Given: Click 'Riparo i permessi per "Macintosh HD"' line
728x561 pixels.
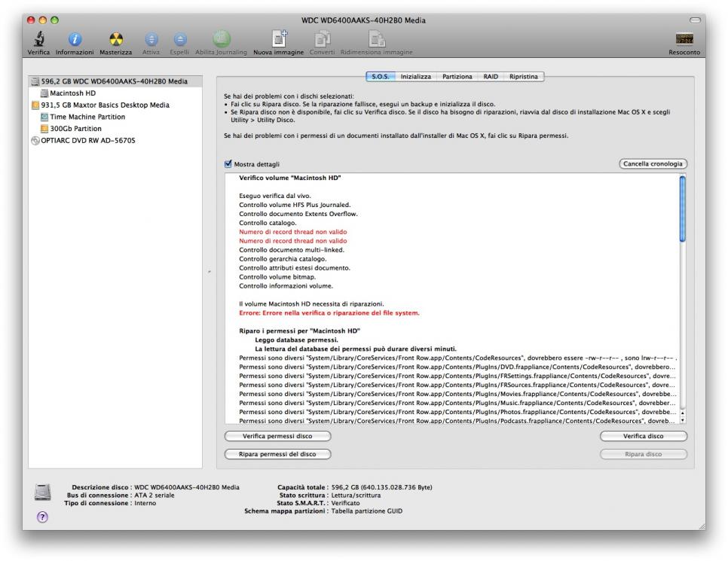Looking at the screenshot, I should 299,331.
